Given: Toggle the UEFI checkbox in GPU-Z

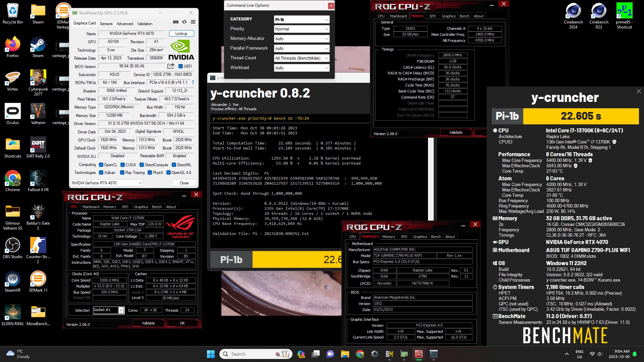Looking at the screenshot, I should click(180, 66).
